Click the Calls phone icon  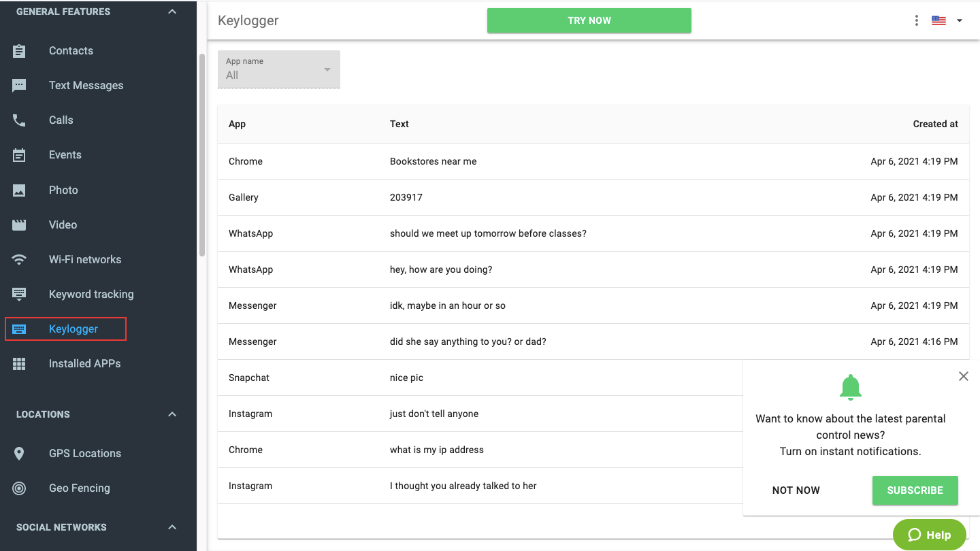point(19,120)
